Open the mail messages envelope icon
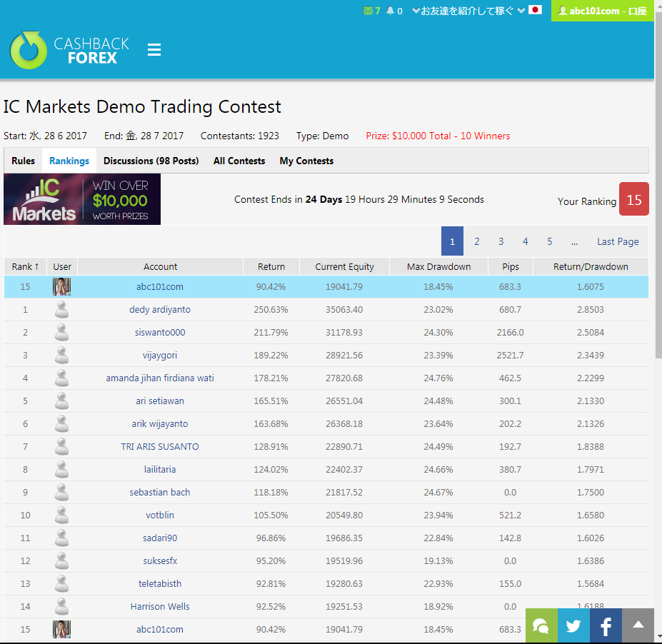The width and height of the screenshot is (662, 644). 368,11
